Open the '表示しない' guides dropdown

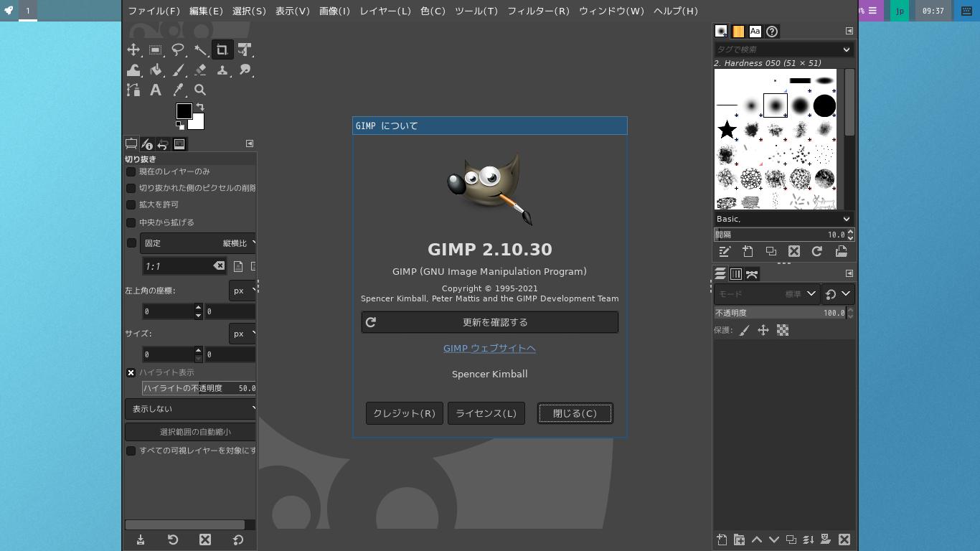191,409
